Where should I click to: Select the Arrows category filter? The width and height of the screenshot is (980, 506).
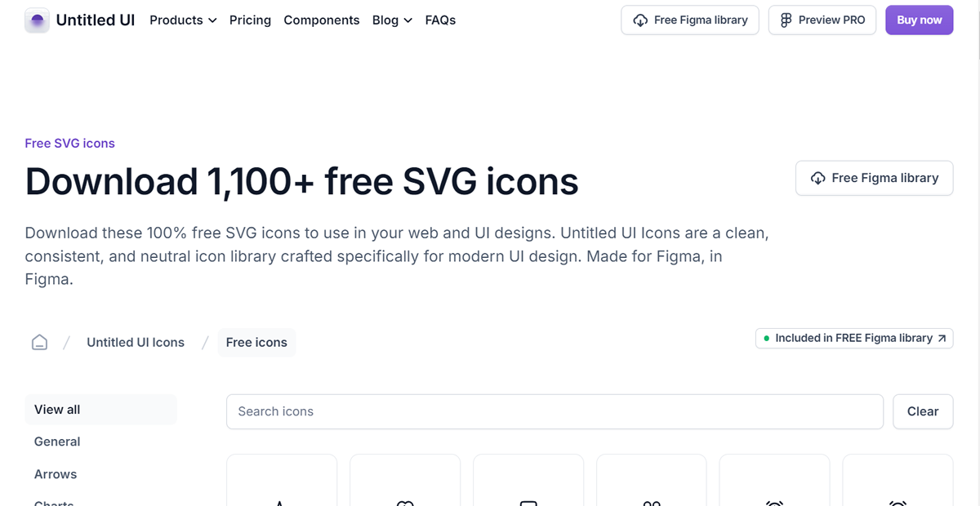[56, 474]
